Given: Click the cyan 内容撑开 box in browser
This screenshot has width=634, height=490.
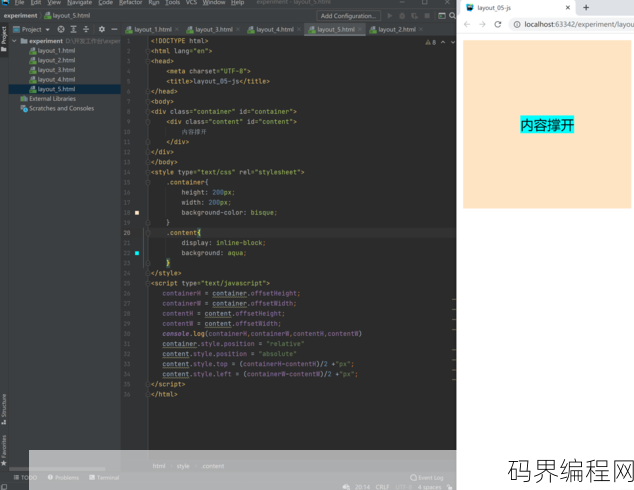Looking at the screenshot, I should [547, 125].
